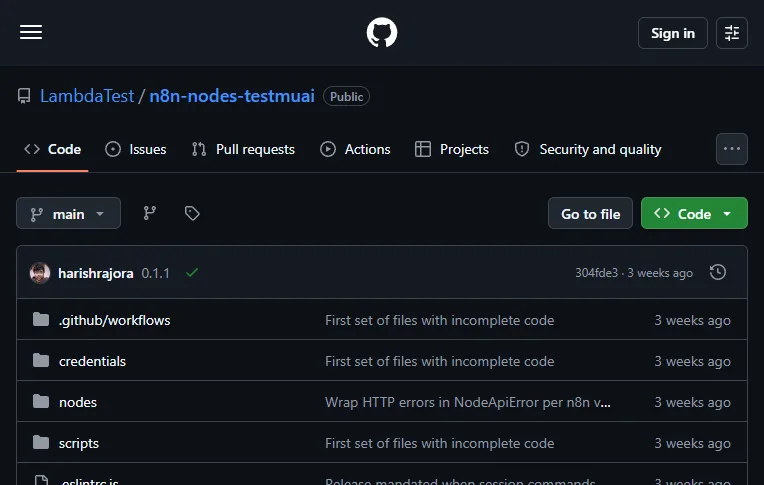
Task: Click the nodes folder icon
Action: tap(41, 402)
